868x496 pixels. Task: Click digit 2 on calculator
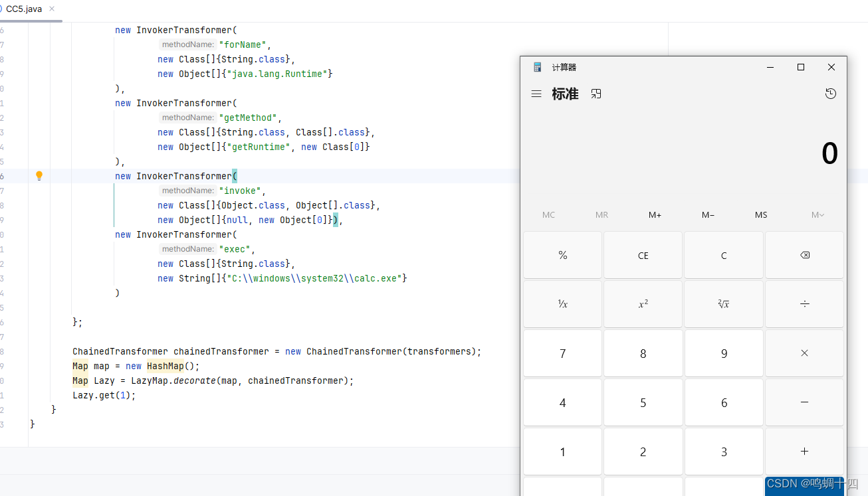[x=643, y=452]
